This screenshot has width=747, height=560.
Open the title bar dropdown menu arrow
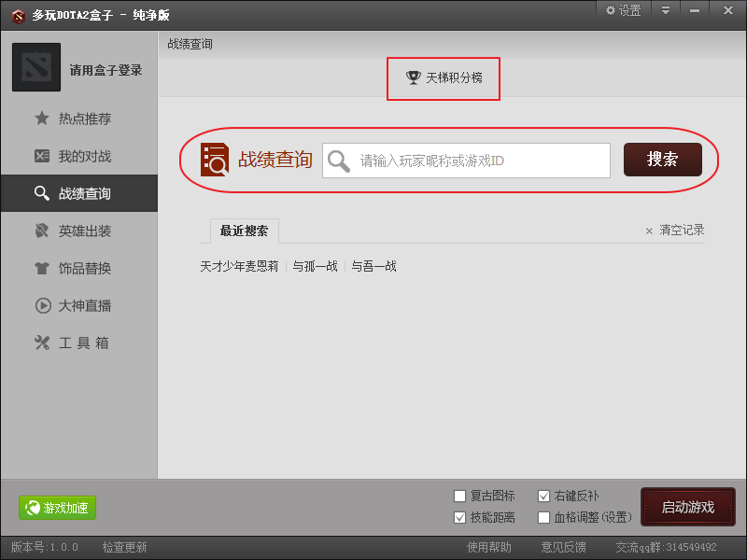(x=666, y=10)
